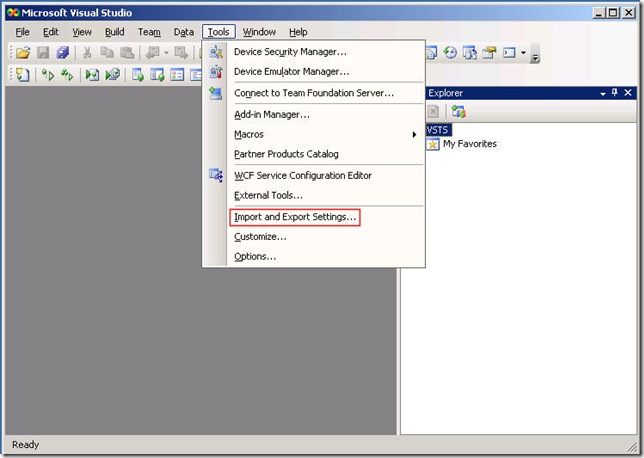644x458 pixels.
Task: Click the Ready status bar text
Action: (x=25, y=445)
